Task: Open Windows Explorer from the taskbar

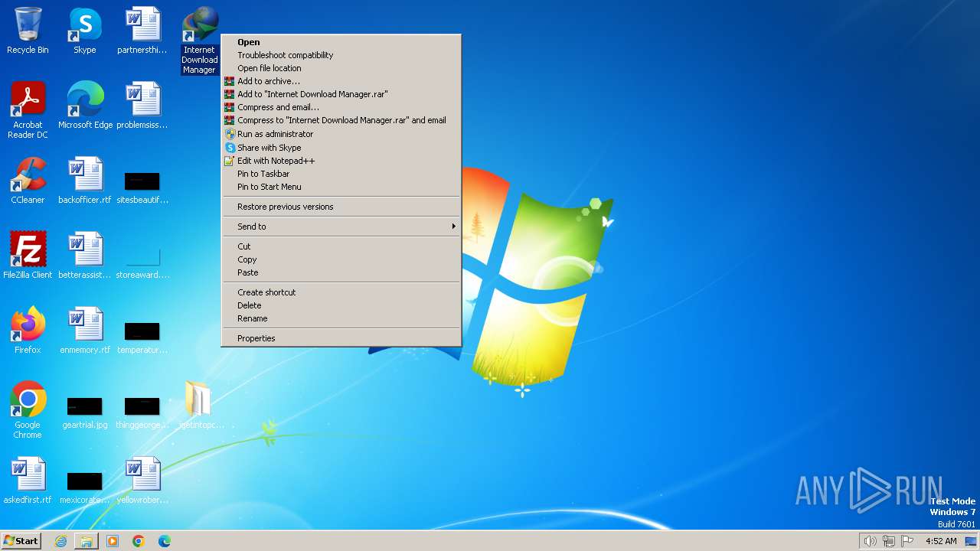Action: [87, 541]
